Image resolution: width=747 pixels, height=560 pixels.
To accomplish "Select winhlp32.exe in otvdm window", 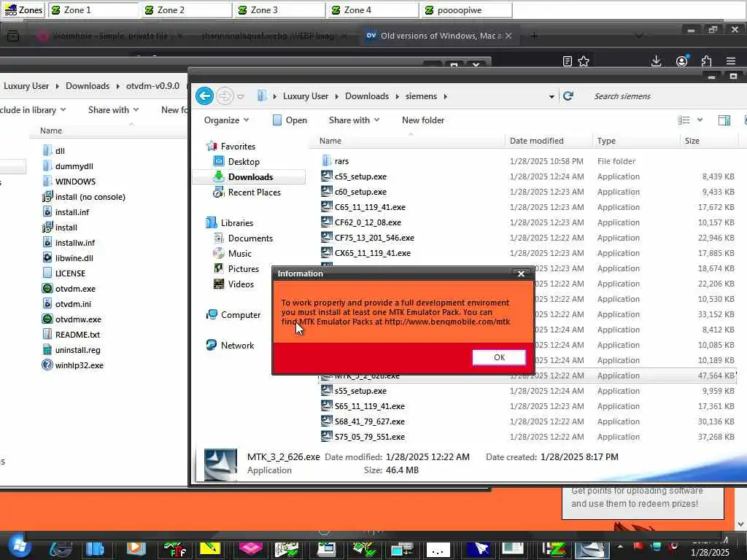I will click(x=73, y=365).
